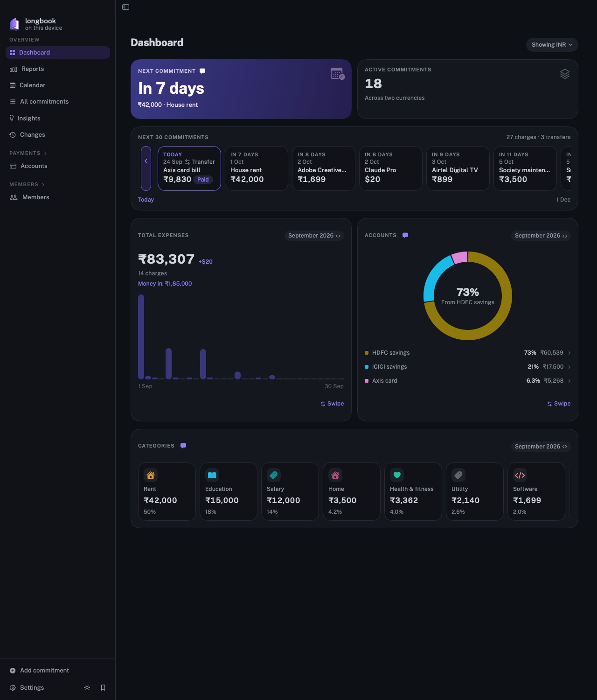Open Insights from the sidebar
This screenshot has width=597, height=700.
pyautogui.click(x=58, y=118)
